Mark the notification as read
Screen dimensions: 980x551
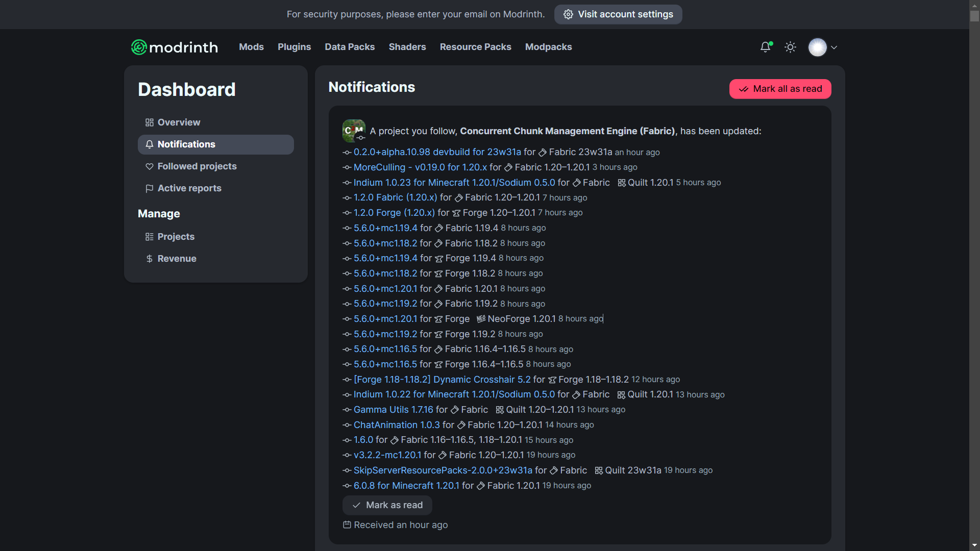[x=386, y=505]
